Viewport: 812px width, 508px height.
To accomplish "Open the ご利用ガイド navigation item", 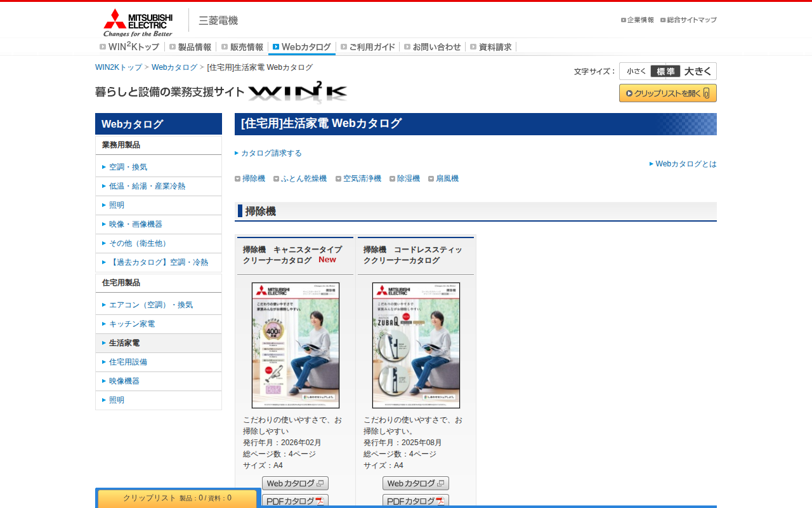I will 368,47.
